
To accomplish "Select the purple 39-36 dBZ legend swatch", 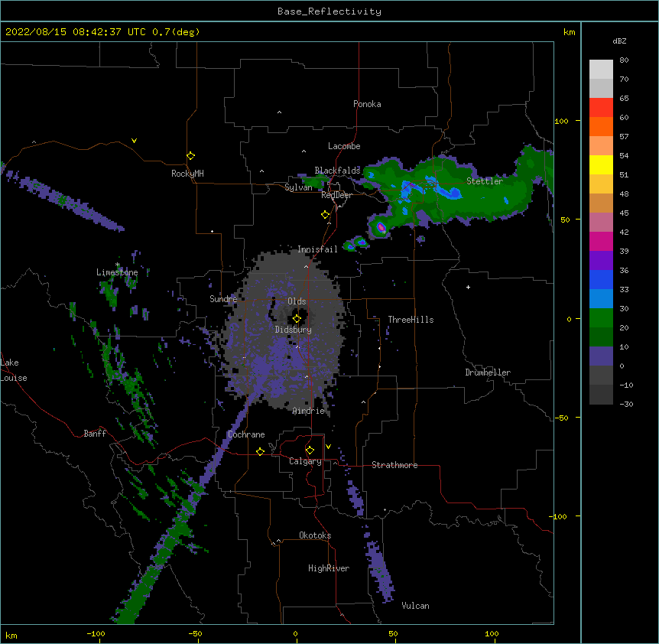I will coord(601,261).
